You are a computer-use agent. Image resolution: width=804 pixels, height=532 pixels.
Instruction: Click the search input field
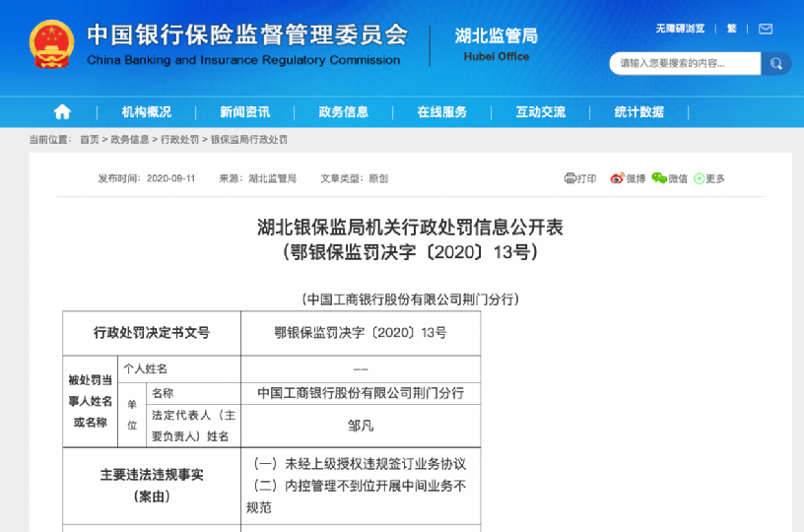coord(685,64)
